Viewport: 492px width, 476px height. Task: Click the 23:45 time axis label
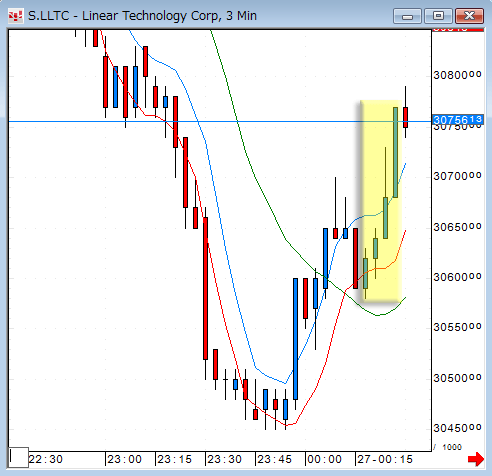tap(275, 460)
